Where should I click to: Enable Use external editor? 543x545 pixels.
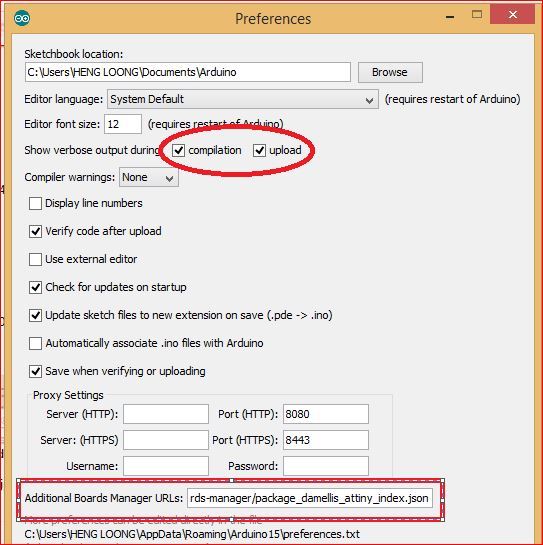coord(35,259)
